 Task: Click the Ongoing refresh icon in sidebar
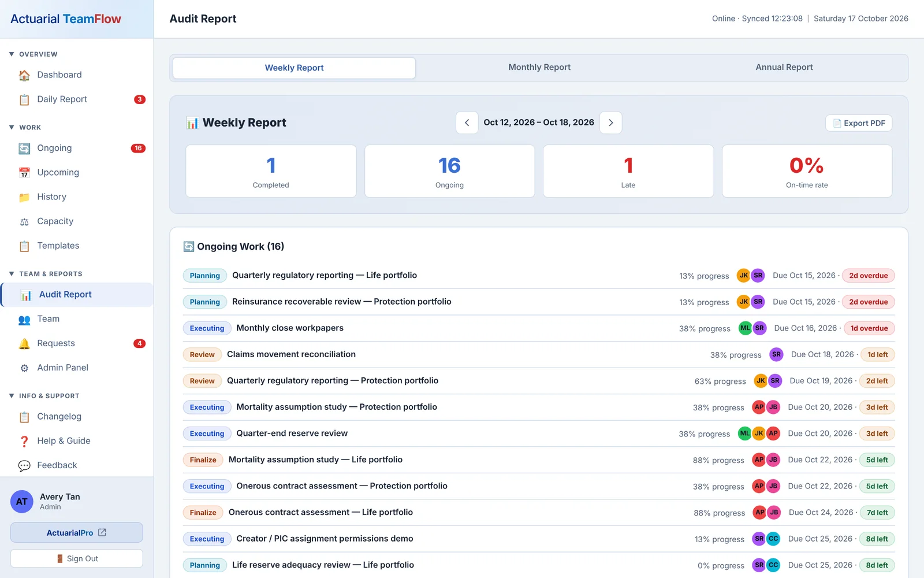point(24,149)
